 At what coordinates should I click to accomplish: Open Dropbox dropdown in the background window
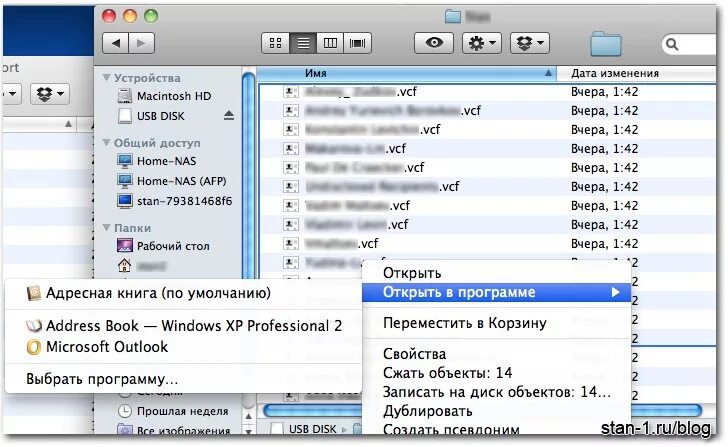tap(50, 94)
